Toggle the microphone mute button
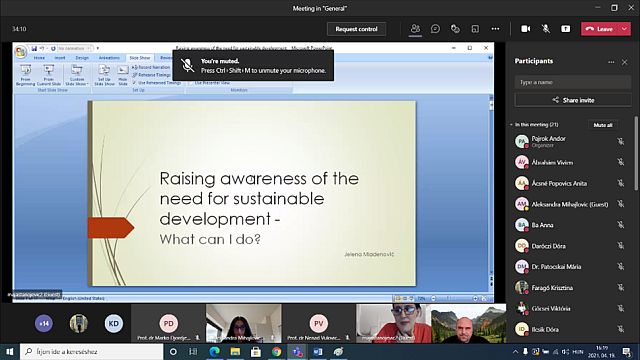The width and height of the screenshot is (640, 360). pos(546,29)
